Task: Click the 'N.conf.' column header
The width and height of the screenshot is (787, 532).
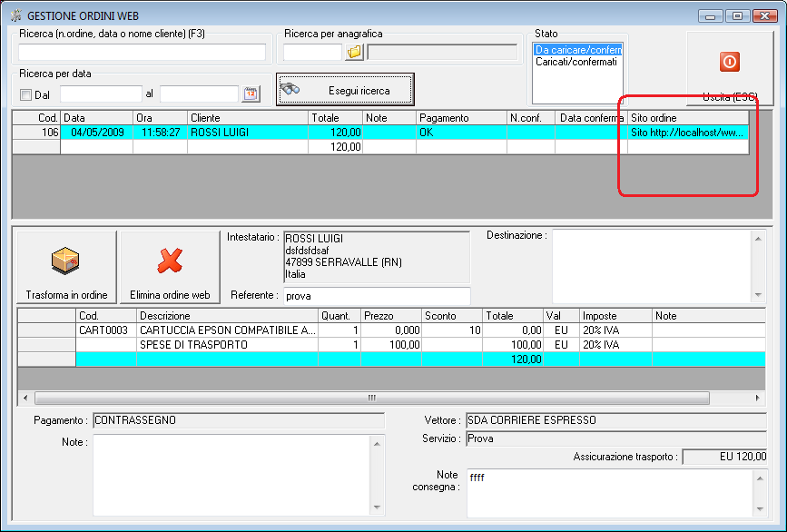Action: (531, 118)
